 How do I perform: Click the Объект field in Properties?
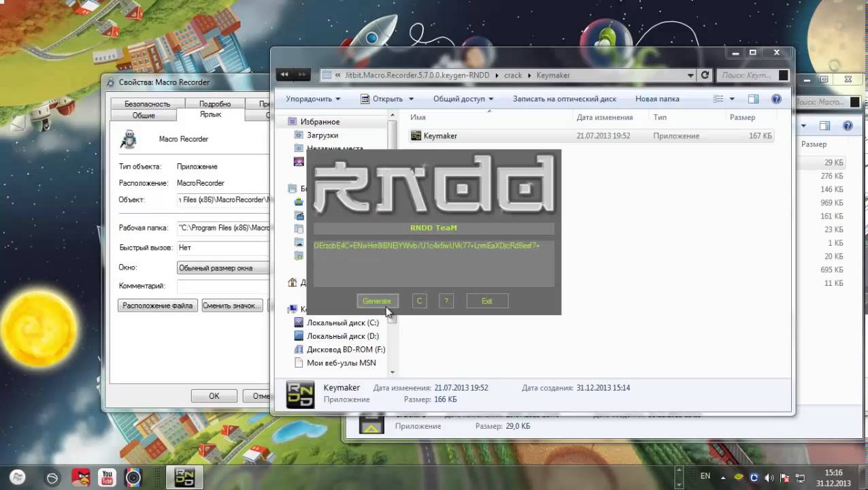coord(223,200)
